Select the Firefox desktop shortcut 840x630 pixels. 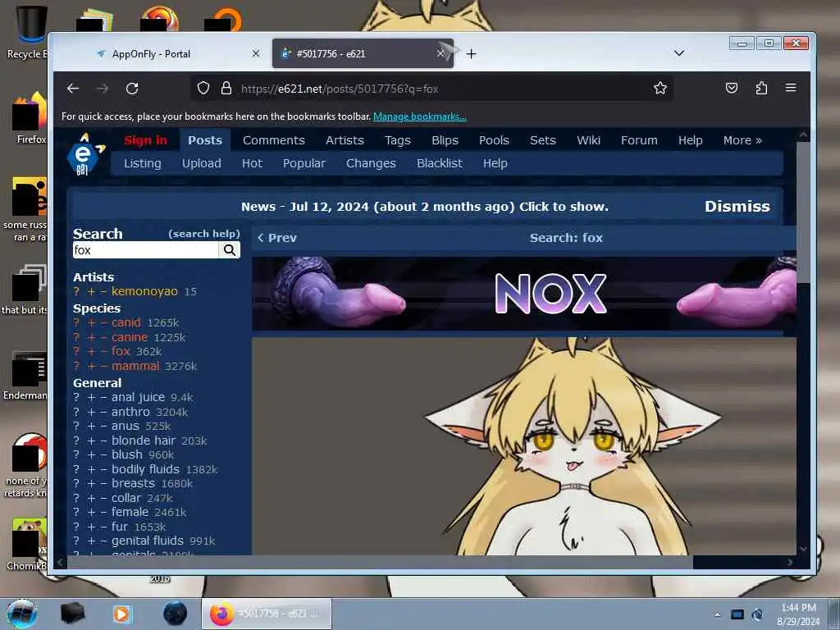tap(29, 119)
